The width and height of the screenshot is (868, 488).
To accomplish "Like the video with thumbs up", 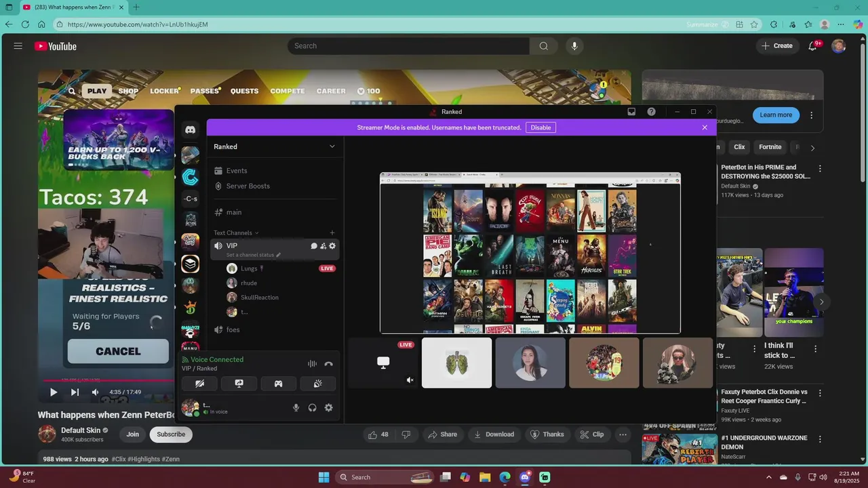I will (378, 434).
